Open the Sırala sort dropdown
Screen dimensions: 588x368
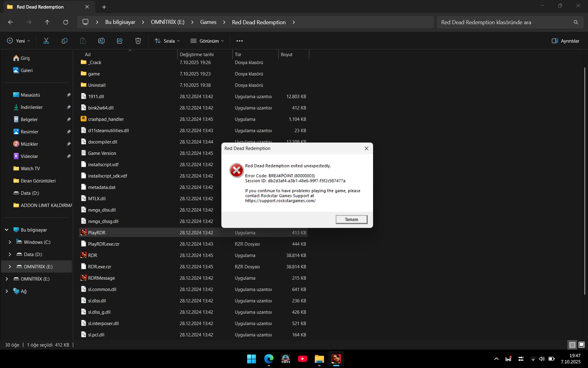click(x=167, y=41)
